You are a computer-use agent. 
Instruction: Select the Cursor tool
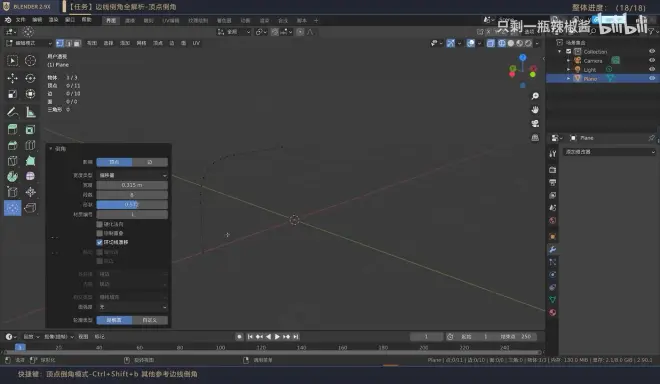30,61
